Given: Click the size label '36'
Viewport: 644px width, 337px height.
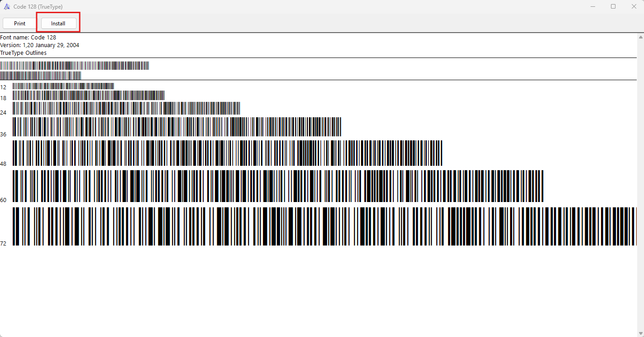Looking at the screenshot, I should coord(3,135).
